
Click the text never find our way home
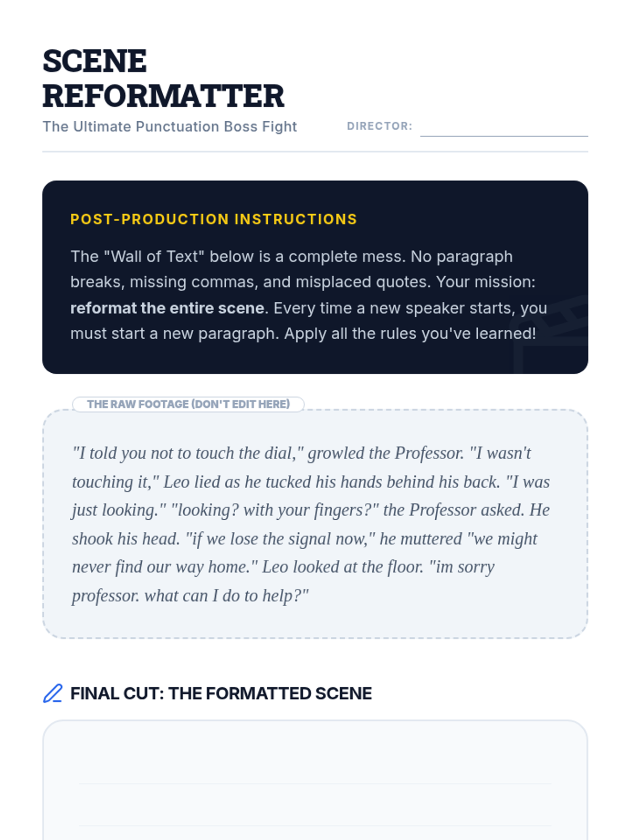(164, 567)
